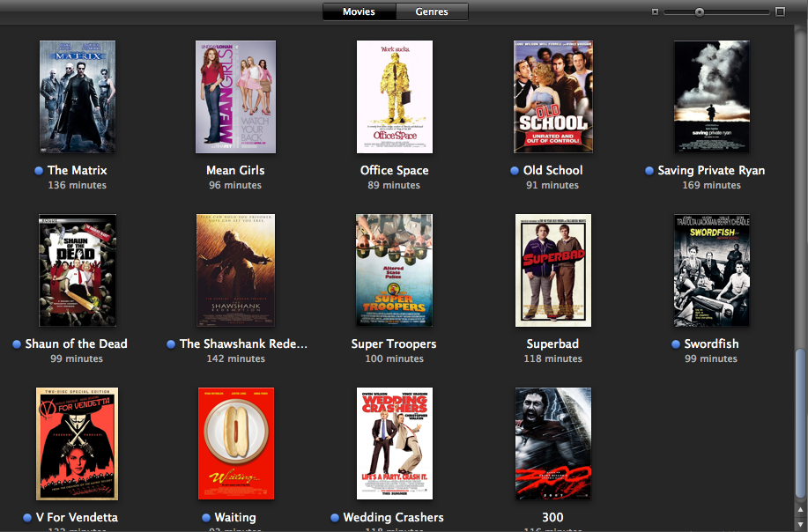The width and height of the screenshot is (808, 532).
Task: Click the blue unwatched dot beside Swordfish
Action: 676,344
